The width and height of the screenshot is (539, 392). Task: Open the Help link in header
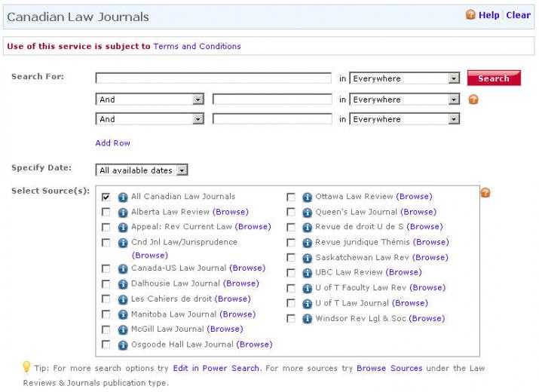coord(488,15)
